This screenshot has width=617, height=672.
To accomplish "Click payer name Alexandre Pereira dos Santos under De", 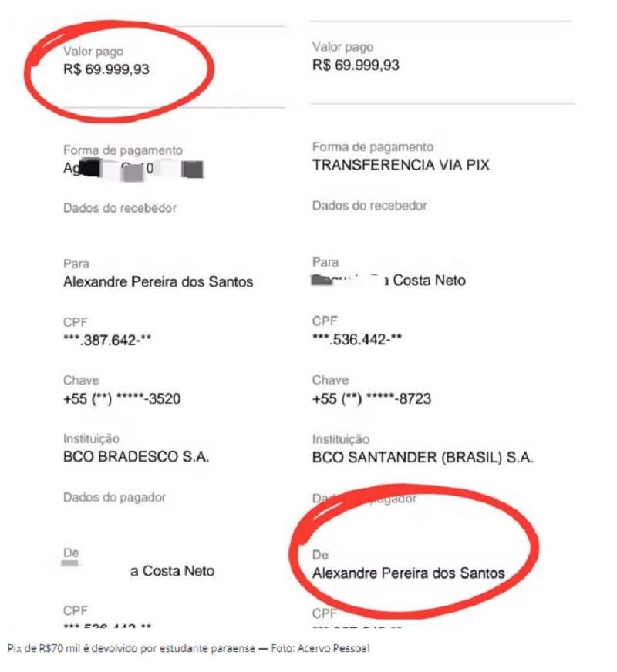I will (x=409, y=573).
